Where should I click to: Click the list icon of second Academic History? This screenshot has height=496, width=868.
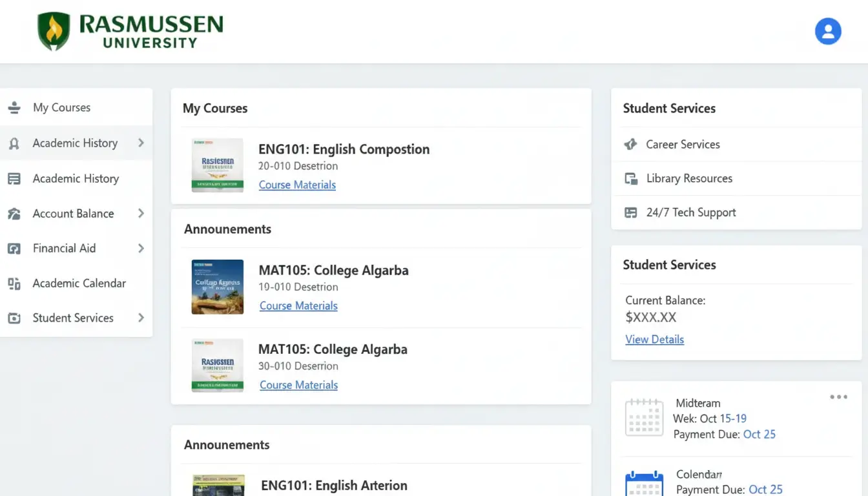(14, 179)
